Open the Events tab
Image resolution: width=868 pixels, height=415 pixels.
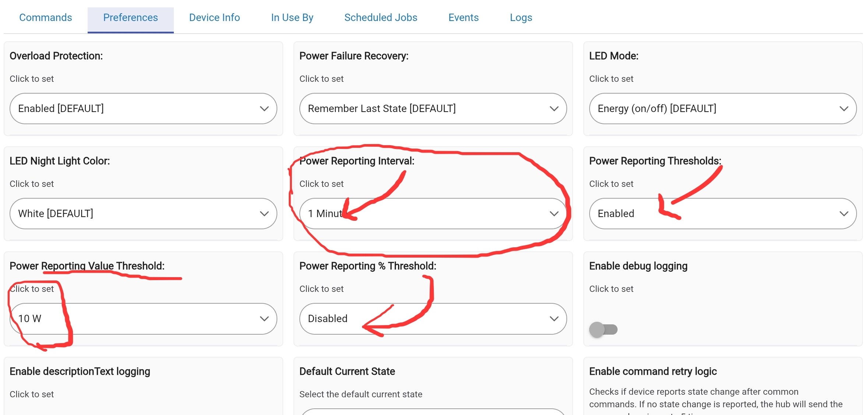pyautogui.click(x=463, y=18)
